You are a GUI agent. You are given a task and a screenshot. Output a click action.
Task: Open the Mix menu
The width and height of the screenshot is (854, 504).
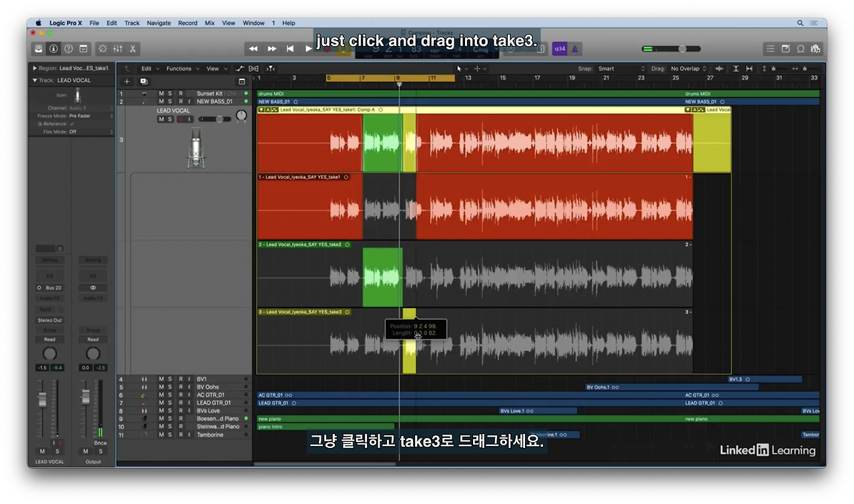tap(209, 23)
